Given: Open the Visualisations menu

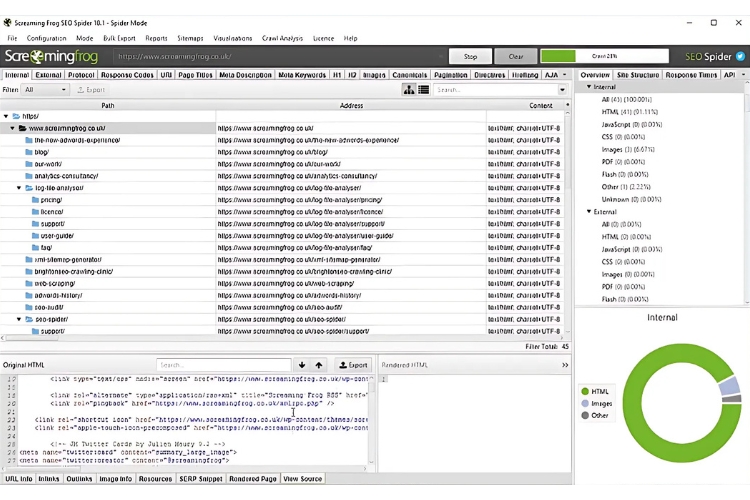Looking at the screenshot, I should [232, 38].
